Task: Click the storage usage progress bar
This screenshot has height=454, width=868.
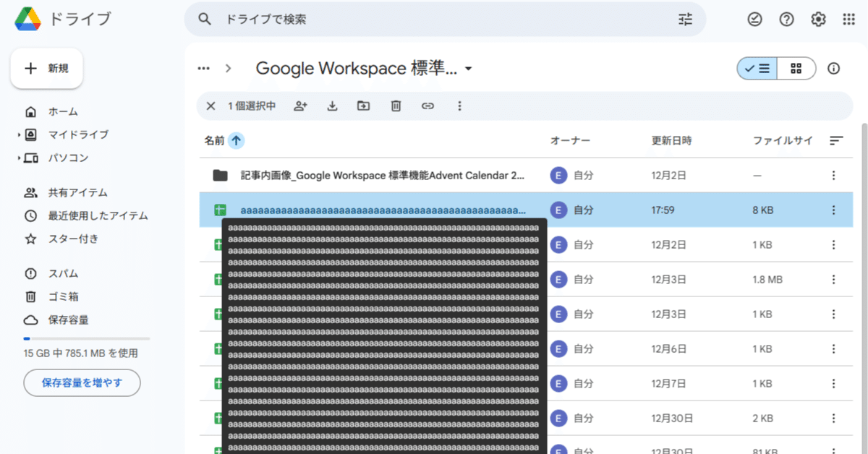Action: 87,337
